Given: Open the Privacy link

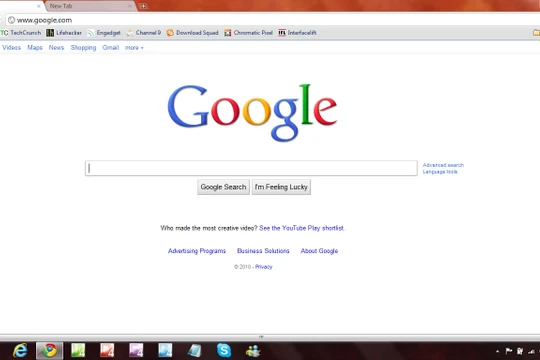Looking at the screenshot, I should click(264, 267).
